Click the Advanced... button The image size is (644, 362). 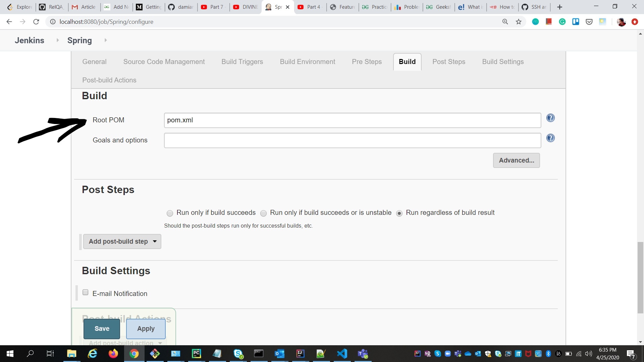516,160
